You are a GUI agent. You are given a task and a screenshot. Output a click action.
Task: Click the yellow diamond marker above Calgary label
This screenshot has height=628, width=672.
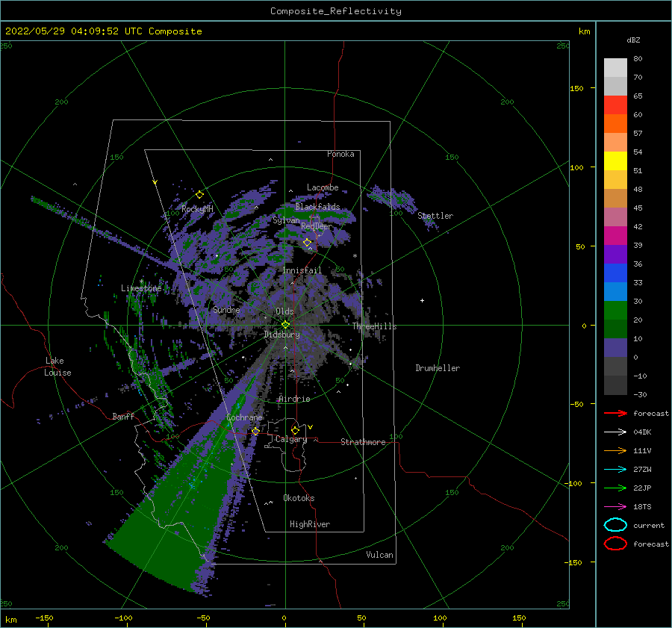point(295,430)
